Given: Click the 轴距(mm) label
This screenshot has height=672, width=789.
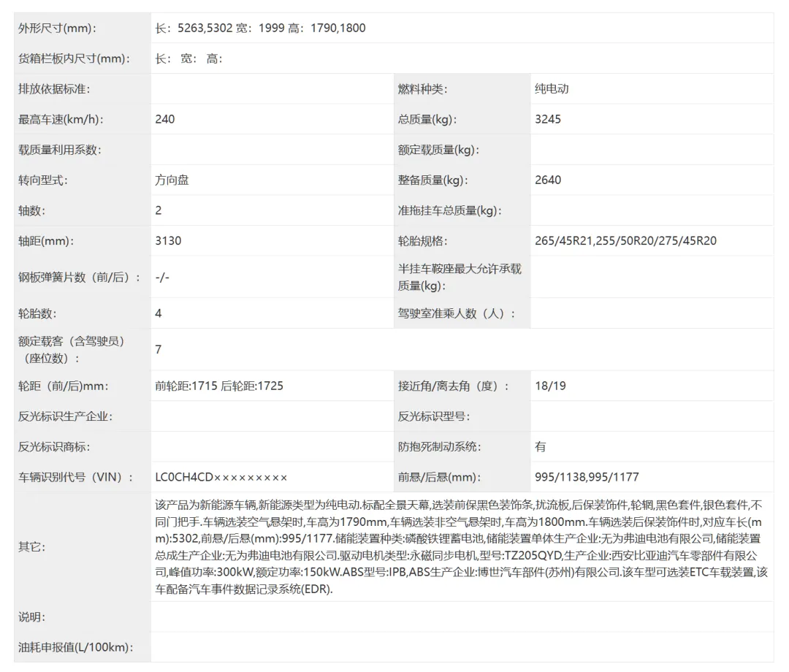Looking at the screenshot, I should point(46,241).
